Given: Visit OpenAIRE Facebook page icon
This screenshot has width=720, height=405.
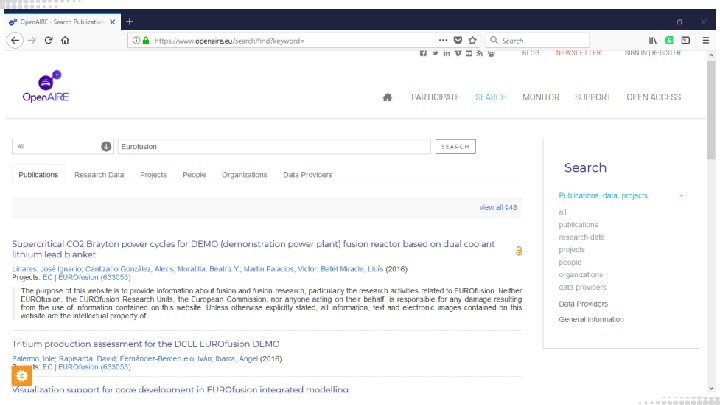Looking at the screenshot, I should (x=423, y=53).
